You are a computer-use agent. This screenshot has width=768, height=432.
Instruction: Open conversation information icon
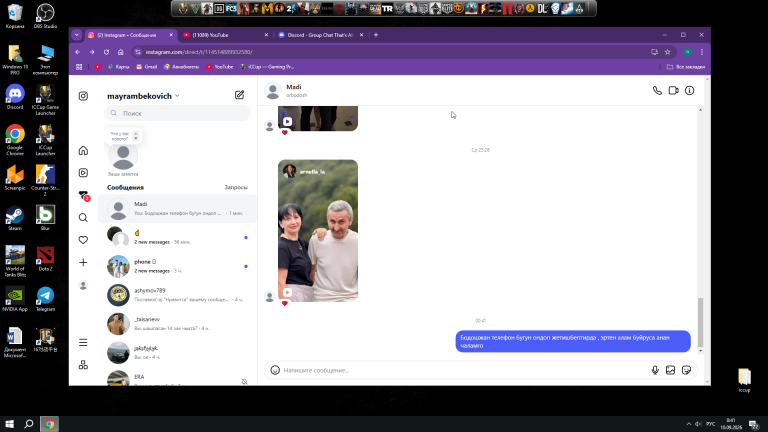click(690, 91)
